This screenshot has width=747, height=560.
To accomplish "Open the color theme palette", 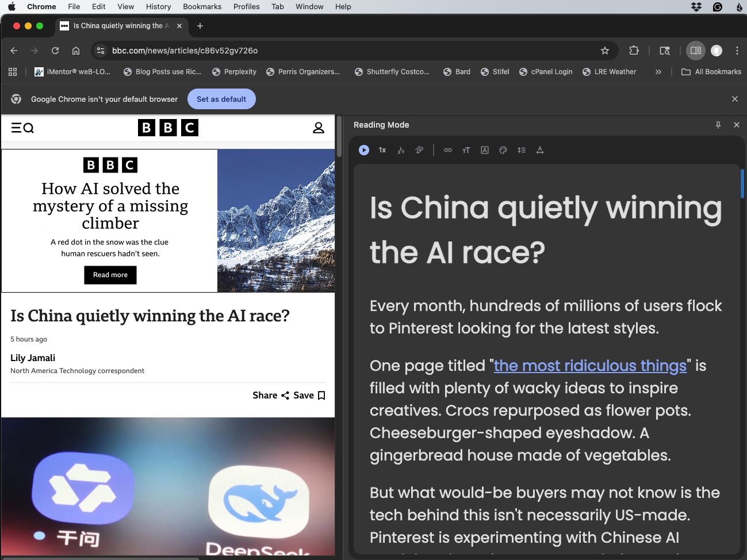I will (503, 150).
